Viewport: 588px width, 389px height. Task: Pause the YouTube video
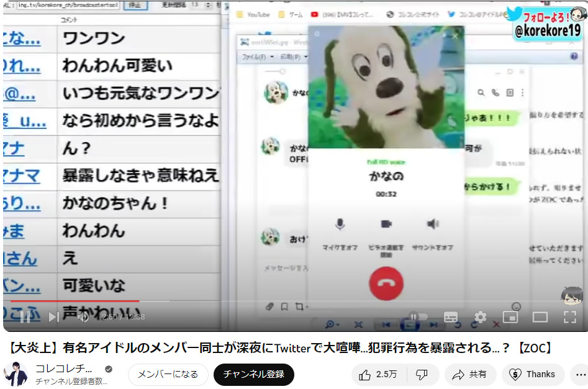point(25,317)
